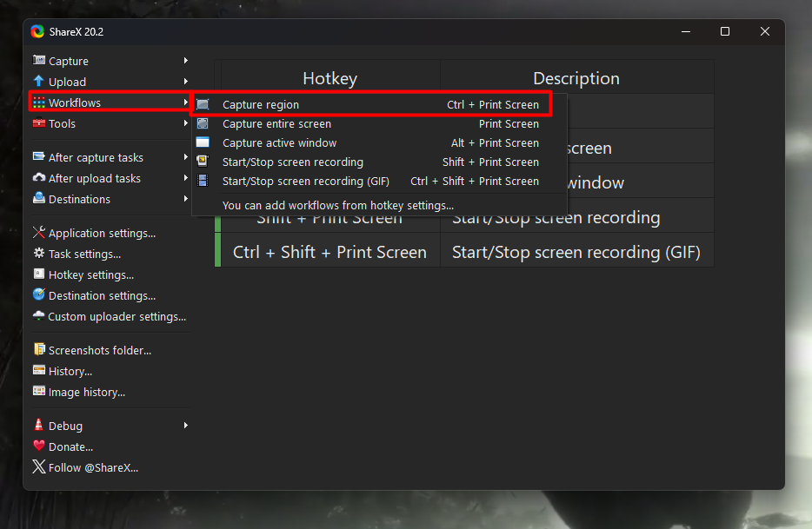Click the Task settings gear icon
This screenshot has height=529, width=812.
coord(39,253)
